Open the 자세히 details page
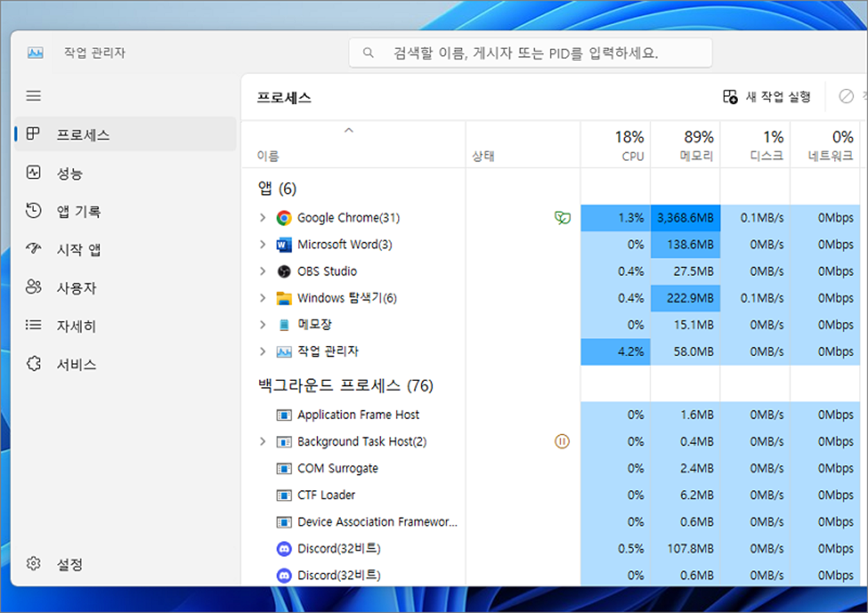This screenshot has width=868, height=613. [125, 326]
